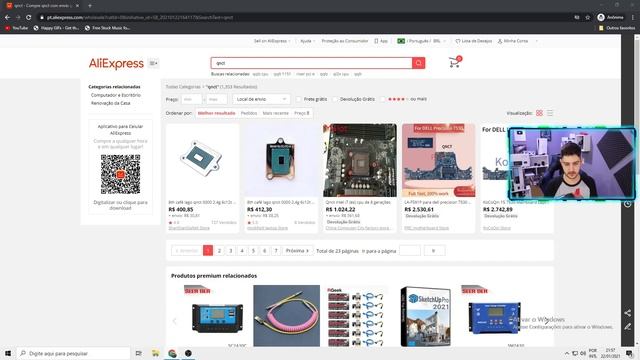Click the pencil edit icon on right edge

tap(627, 327)
